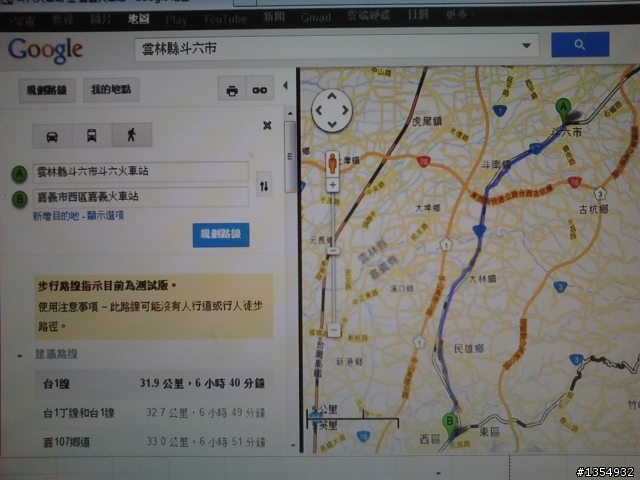The height and width of the screenshot is (480, 640).
Task: Click map marker A at 斗六市
Action: click(564, 110)
